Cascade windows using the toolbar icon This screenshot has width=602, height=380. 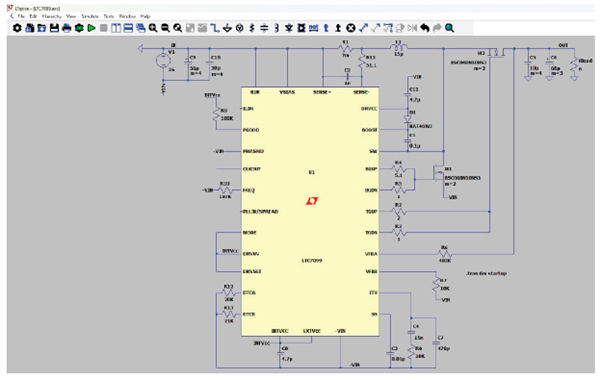(141, 28)
